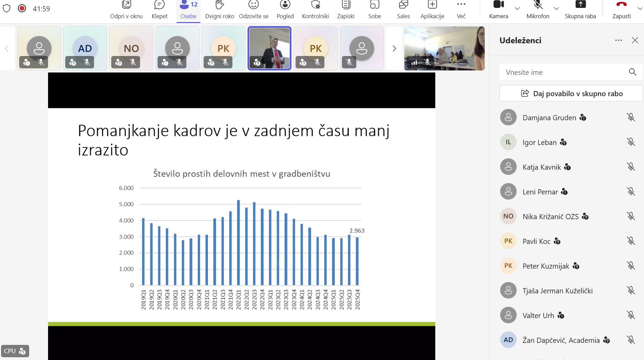Image resolution: width=644 pixels, height=360 pixels.
Task: Click Daj povabilo v skupno rabo
Action: pos(571,93)
